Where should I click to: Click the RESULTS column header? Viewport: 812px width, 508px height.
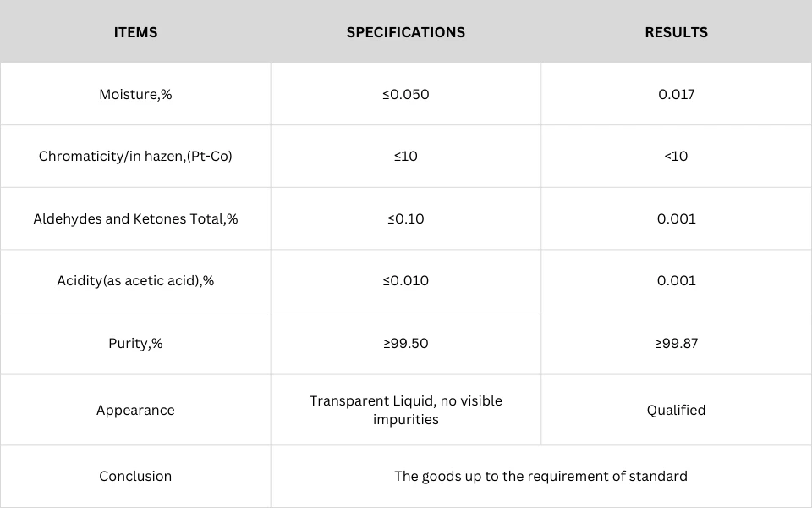coord(676,32)
